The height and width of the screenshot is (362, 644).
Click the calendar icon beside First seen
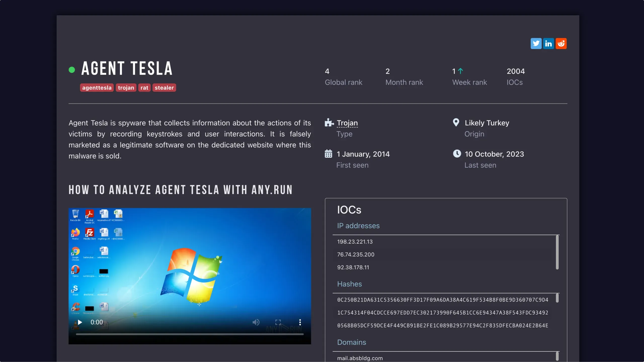(x=328, y=154)
